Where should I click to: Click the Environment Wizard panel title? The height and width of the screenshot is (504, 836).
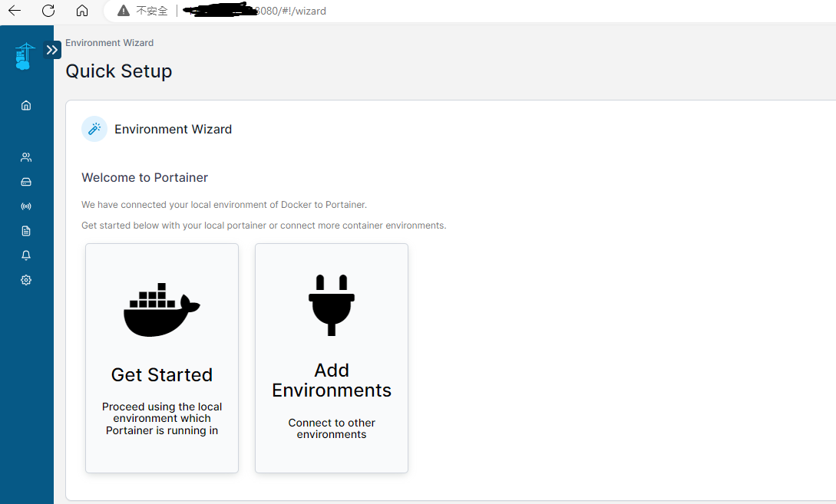(173, 129)
